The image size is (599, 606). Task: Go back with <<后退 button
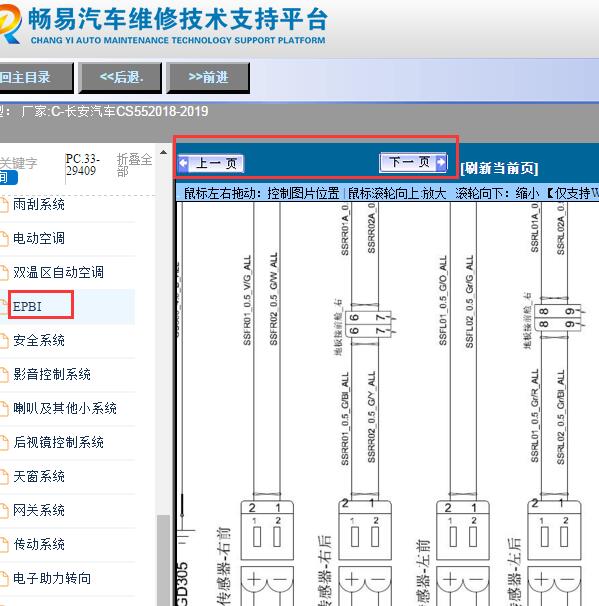(120, 78)
